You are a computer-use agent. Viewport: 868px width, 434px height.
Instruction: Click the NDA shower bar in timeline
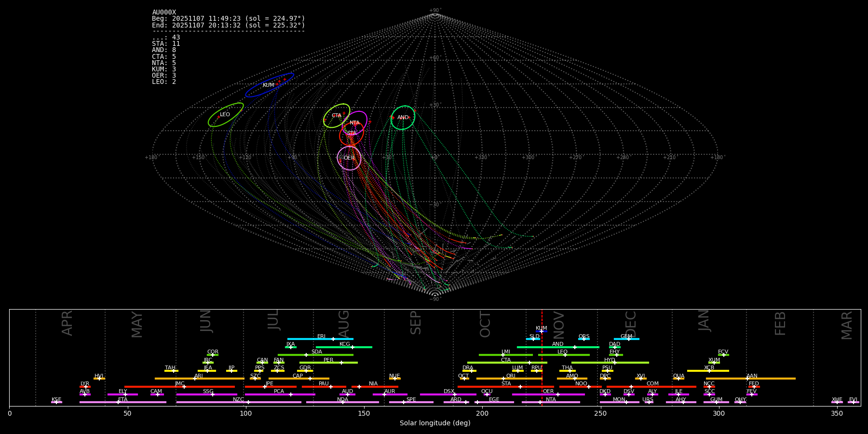coord(343,402)
